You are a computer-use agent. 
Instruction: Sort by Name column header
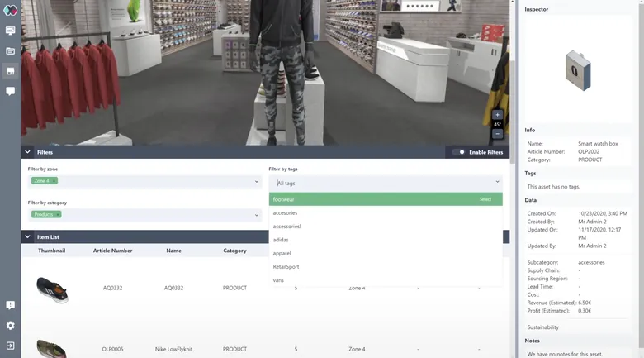(x=173, y=251)
